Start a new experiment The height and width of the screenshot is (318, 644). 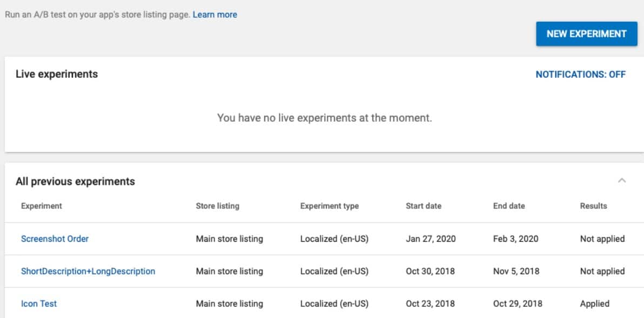(x=587, y=34)
